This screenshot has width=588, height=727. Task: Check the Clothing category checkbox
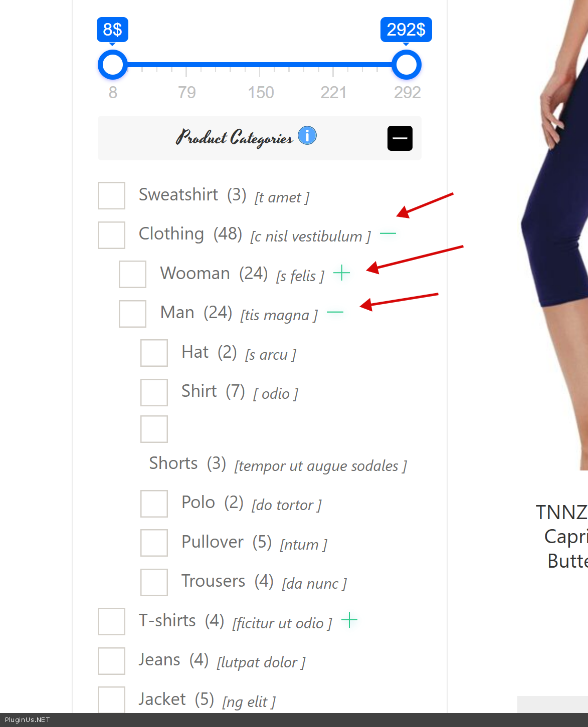click(x=111, y=235)
